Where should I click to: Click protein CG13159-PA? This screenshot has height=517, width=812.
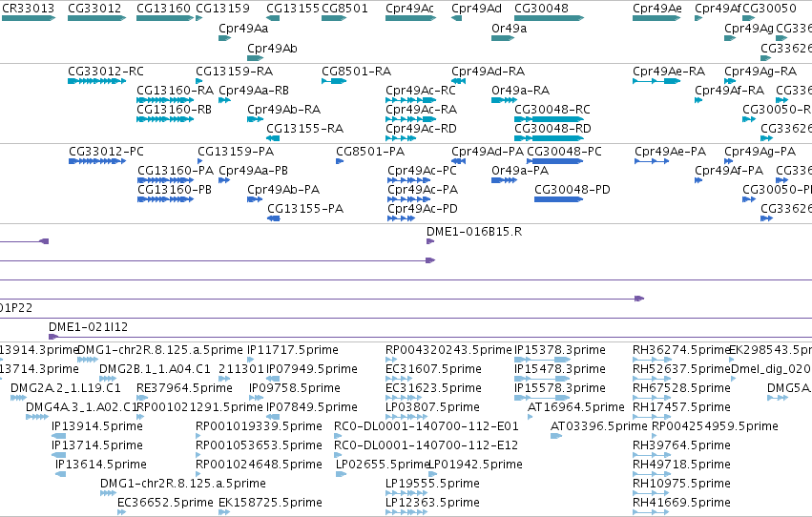pyautogui.click(x=236, y=152)
